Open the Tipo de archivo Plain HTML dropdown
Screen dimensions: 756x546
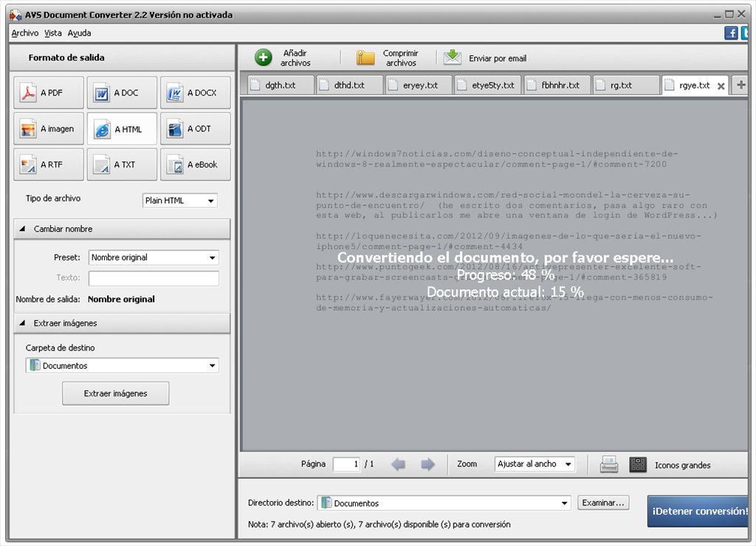coord(179,201)
